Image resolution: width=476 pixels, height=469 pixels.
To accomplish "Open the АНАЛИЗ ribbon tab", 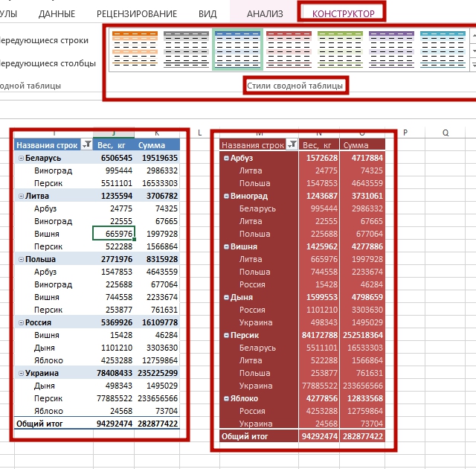I will [265, 13].
